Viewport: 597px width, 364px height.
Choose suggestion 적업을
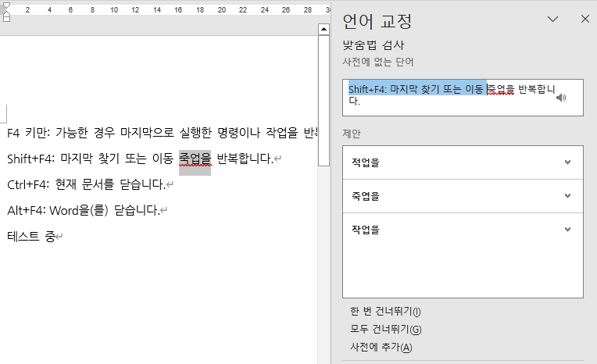463,162
